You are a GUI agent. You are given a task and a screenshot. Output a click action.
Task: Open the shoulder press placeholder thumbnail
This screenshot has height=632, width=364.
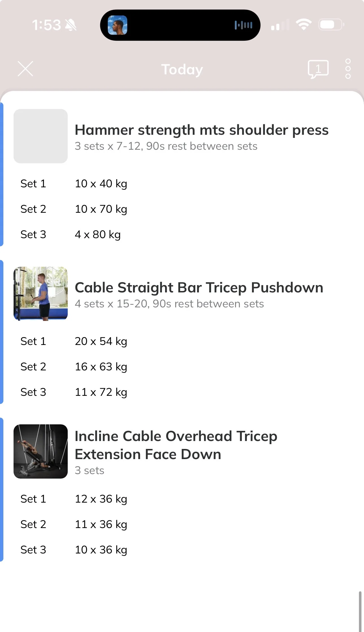click(41, 136)
